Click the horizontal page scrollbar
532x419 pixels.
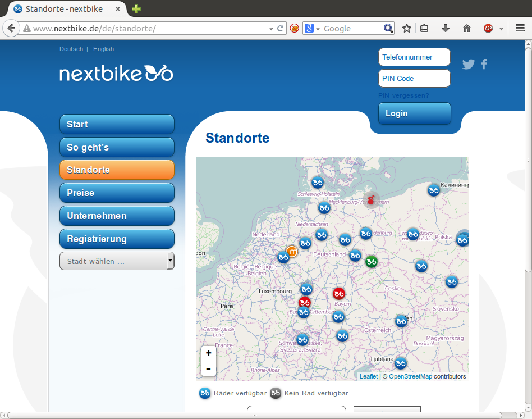click(254, 415)
